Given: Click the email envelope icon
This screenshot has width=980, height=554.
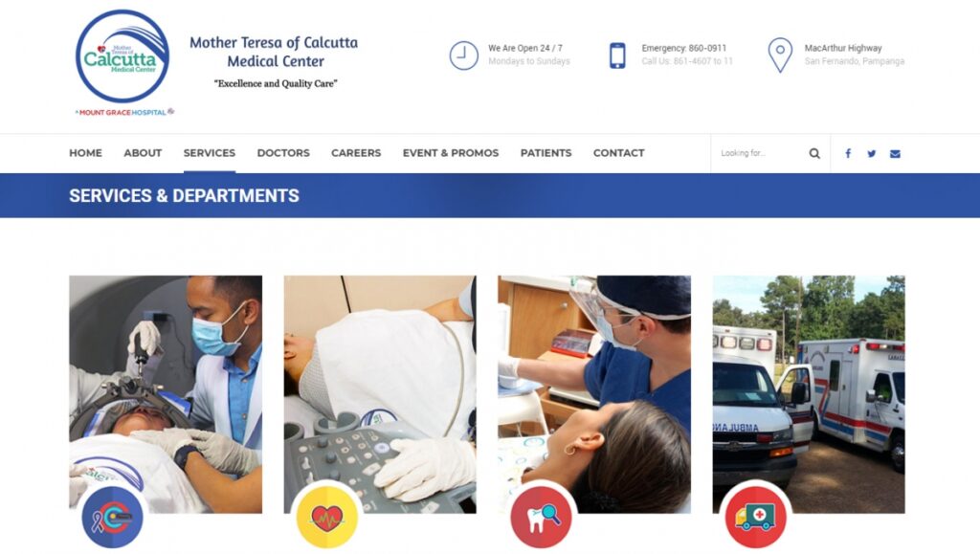Looking at the screenshot, I should tap(895, 154).
